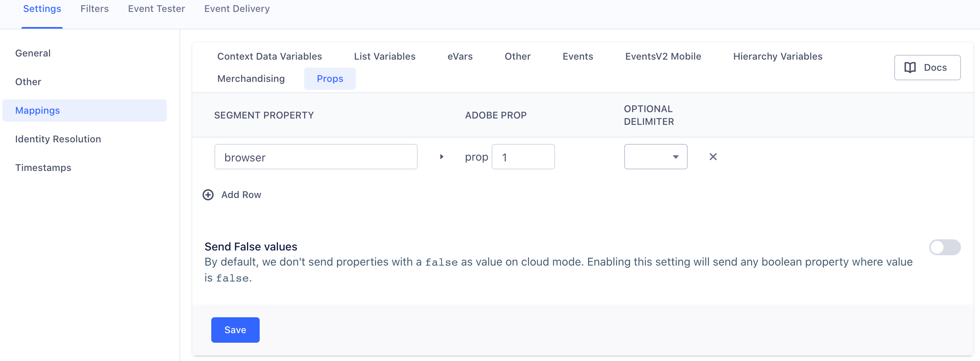Click the plus icon next to Add Row

pyautogui.click(x=208, y=195)
